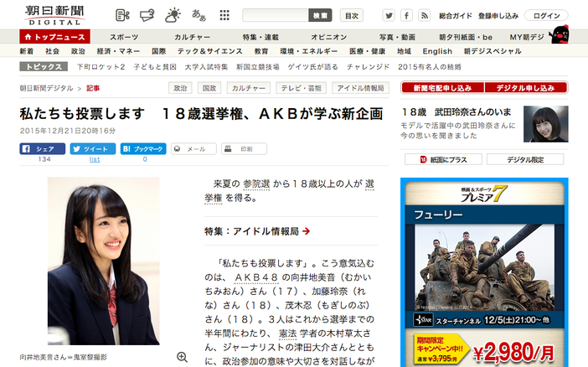Click the magnifier zoom icon under photo
Screen dimensions: 588x367
point(183,357)
